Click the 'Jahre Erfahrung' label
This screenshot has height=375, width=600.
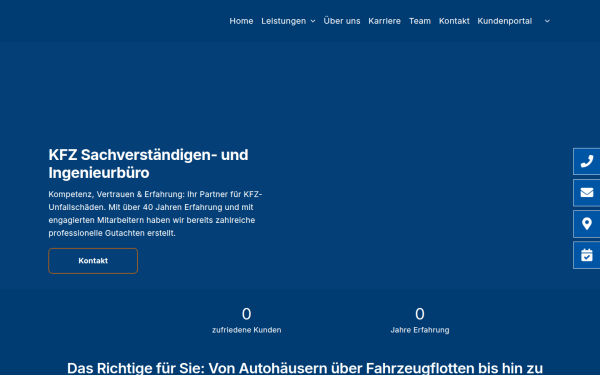coord(420,330)
